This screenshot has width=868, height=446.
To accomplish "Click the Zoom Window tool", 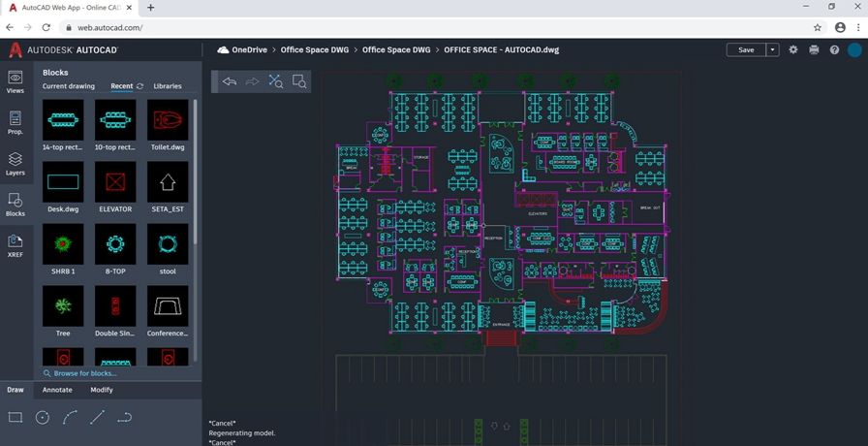I will (x=299, y=82).
